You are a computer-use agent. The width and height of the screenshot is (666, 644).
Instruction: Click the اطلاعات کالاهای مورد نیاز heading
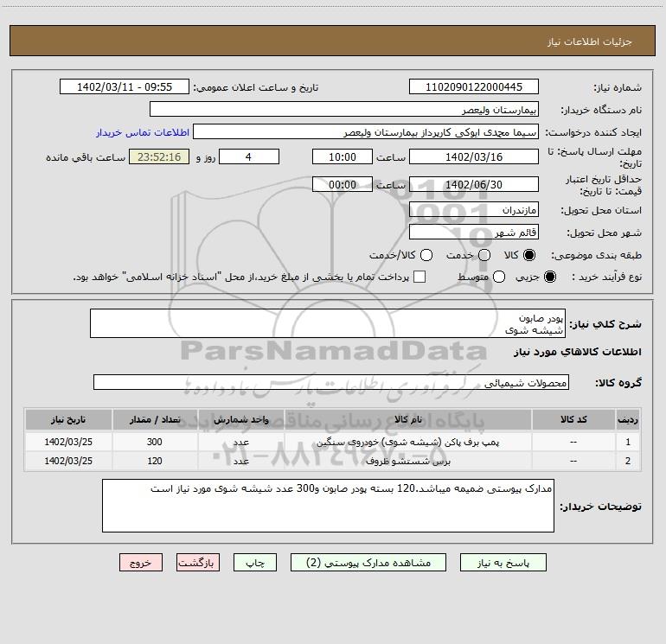tap(578, 352)
